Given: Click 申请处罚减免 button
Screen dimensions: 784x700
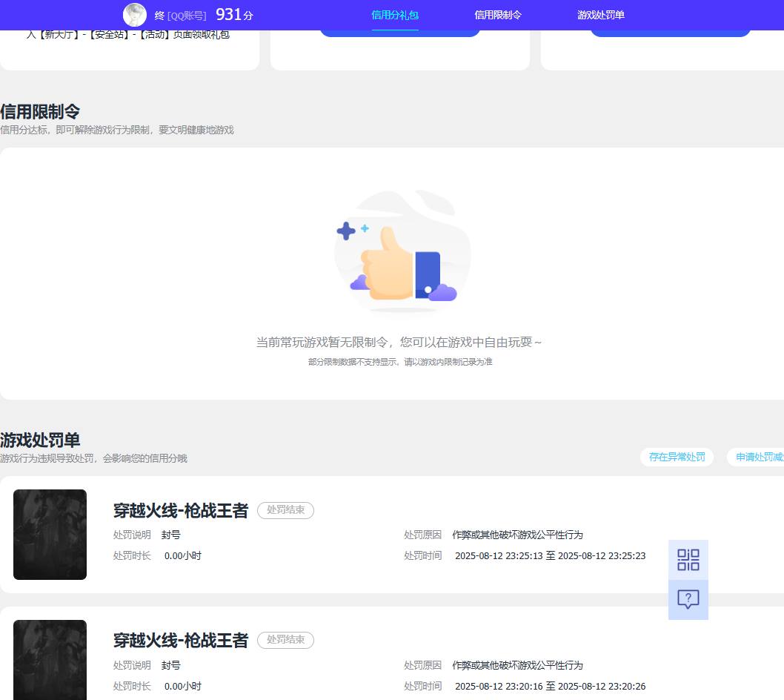Looking at the screenshot, I should [x=756, y=457].
